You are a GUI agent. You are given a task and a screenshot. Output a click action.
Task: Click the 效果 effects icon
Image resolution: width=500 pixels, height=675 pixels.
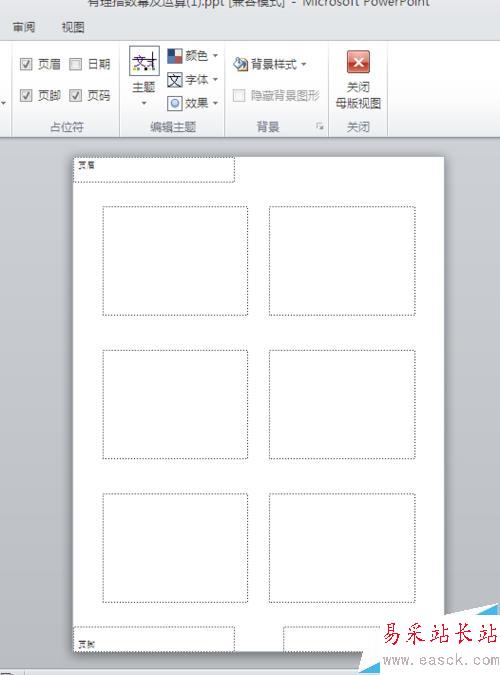[175, 103]
